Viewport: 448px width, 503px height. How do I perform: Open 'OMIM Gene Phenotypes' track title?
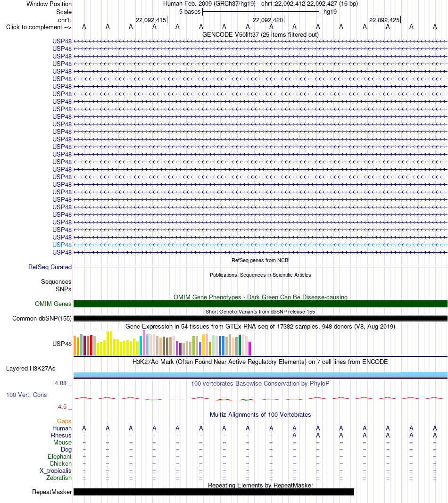click(260, 297)
